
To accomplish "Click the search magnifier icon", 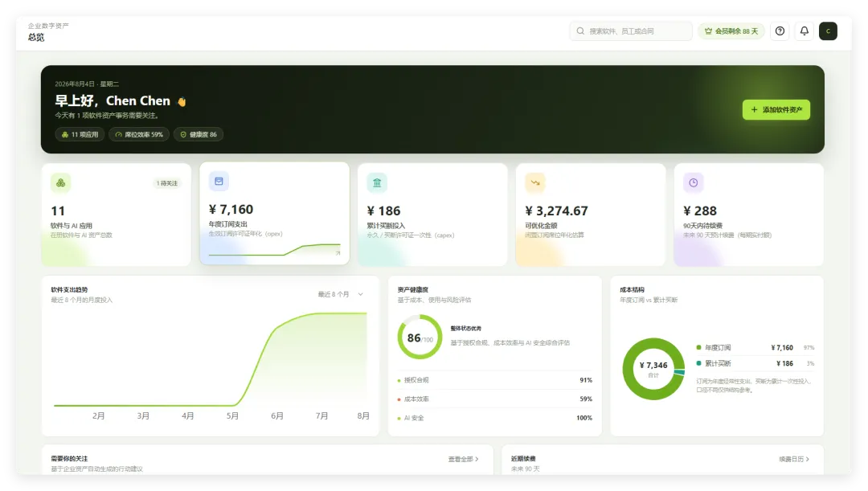I will click(x=580, y=31).
